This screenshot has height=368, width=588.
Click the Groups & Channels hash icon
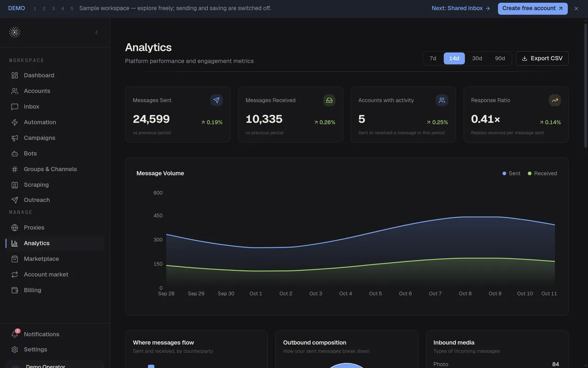[15, 169]
